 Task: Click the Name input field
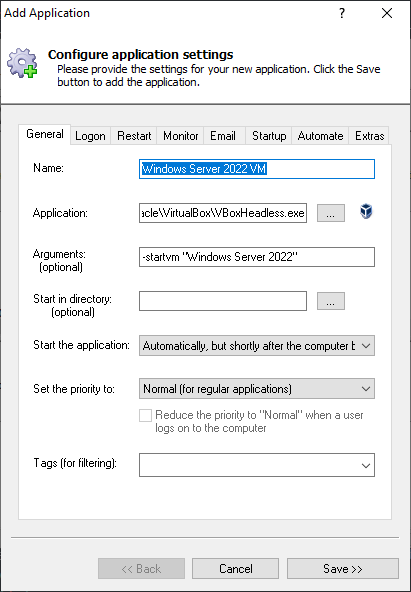point(257,169)
